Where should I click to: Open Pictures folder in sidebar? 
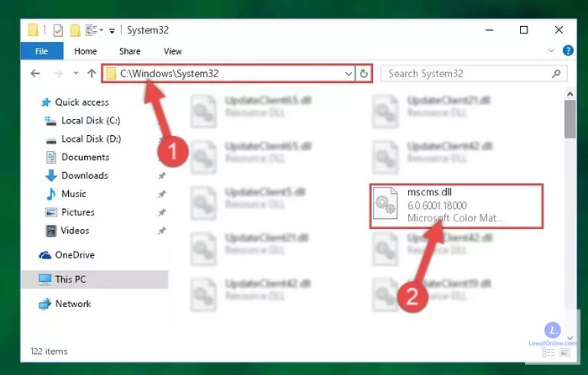pyautogui.click(x=77, y=212)
